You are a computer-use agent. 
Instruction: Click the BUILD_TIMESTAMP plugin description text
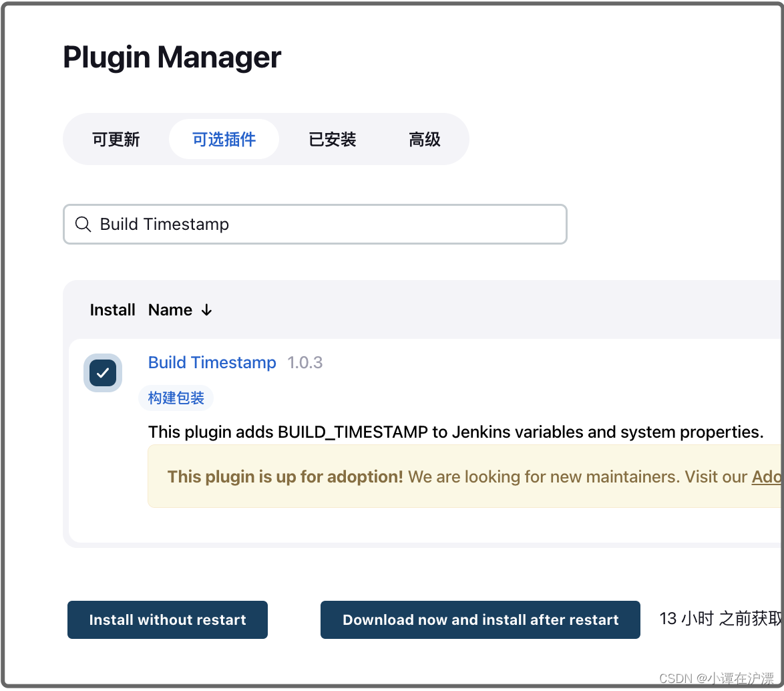456,432
